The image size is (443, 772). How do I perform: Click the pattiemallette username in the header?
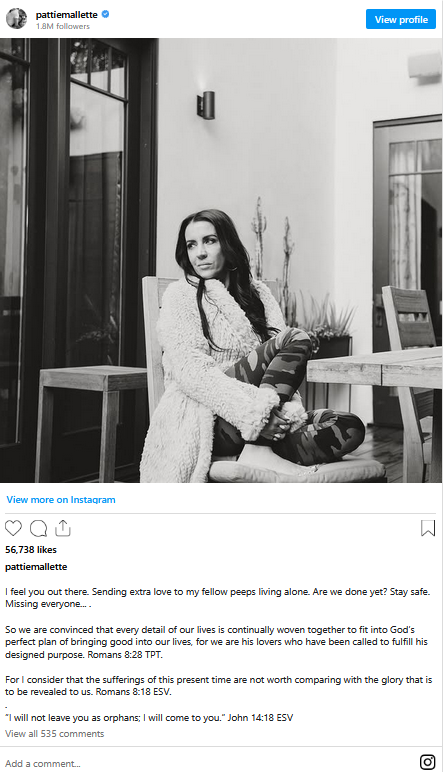pyautogui.click(x=66, y=14)
